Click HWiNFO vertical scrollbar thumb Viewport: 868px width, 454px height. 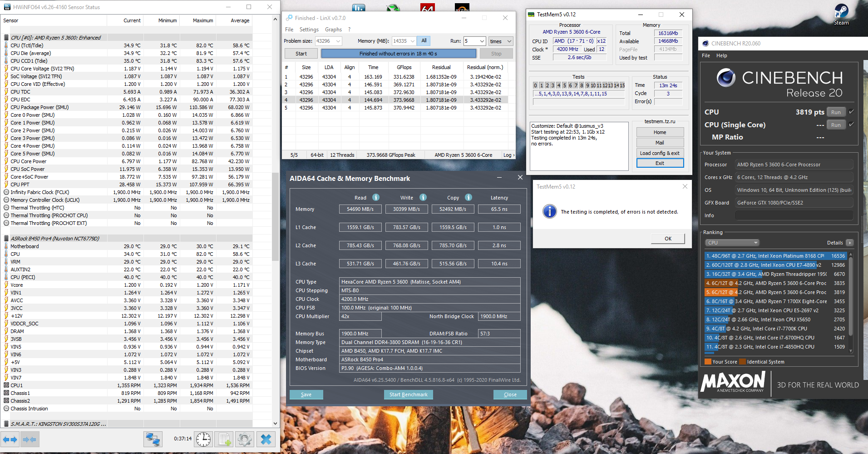(276, 216)
